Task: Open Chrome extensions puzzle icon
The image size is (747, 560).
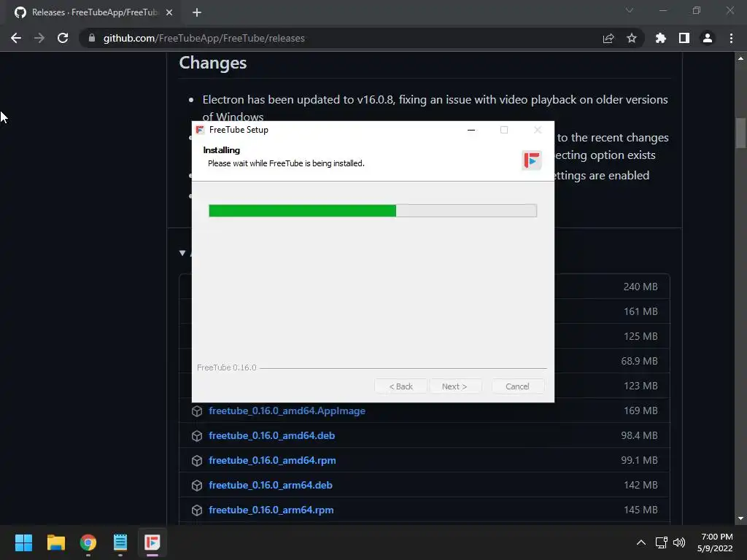Action: tap(661, 38)
